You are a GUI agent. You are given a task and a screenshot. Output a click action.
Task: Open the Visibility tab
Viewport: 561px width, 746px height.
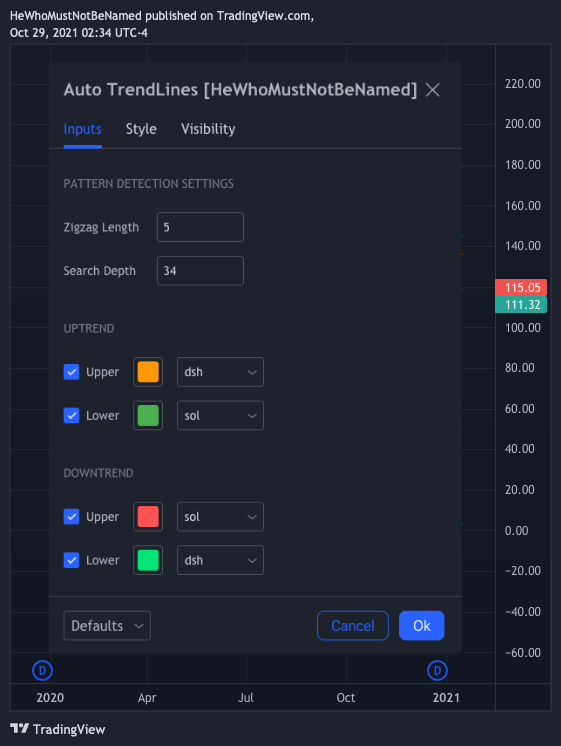[208, 129]
